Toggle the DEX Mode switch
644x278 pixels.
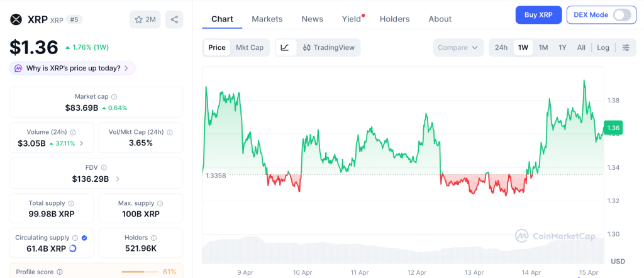point(621,15)
